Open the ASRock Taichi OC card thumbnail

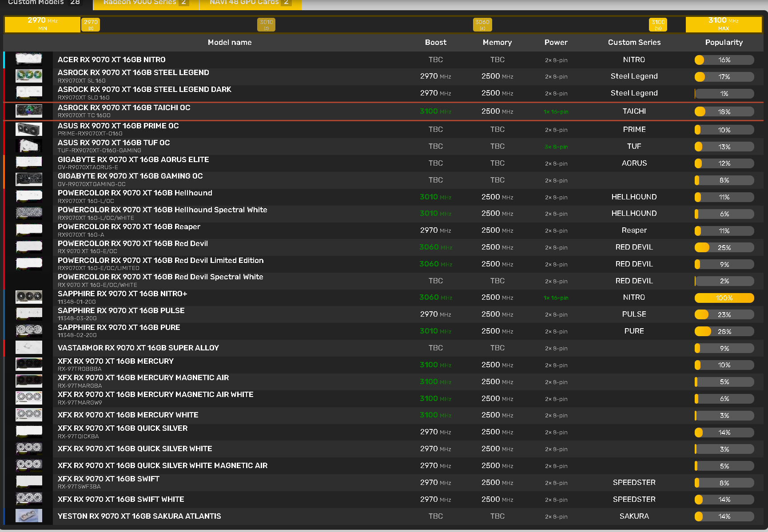click(x=29, y=111)
